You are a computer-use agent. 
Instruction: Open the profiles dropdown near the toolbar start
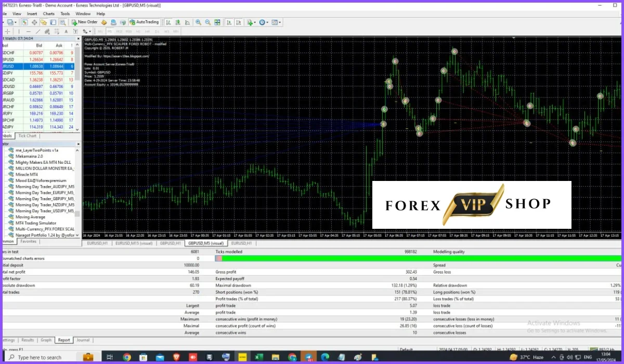pos(11,22)
